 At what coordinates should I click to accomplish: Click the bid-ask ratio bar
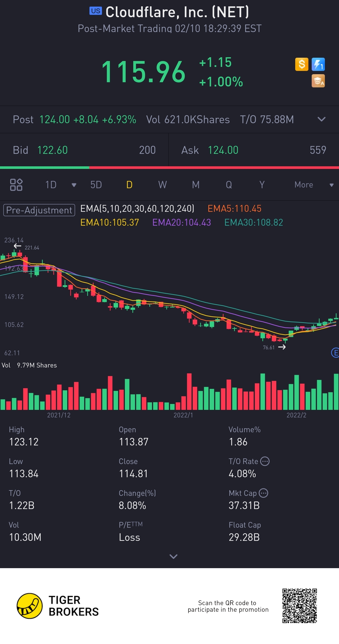click(x=169, y=167)
